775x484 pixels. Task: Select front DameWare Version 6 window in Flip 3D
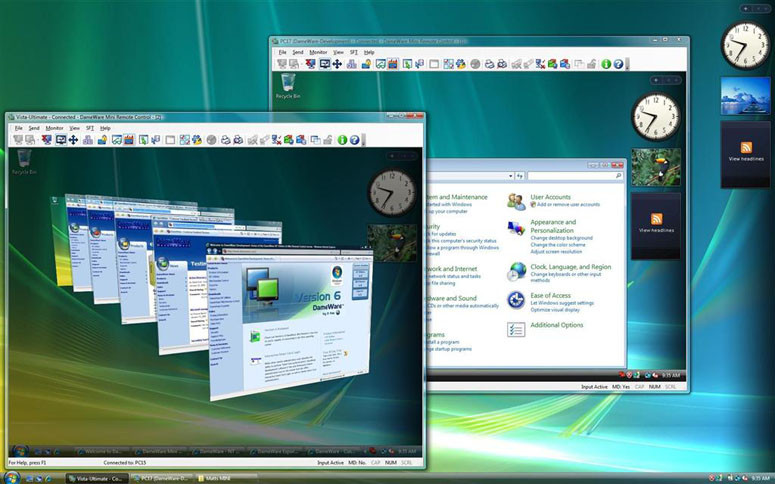(x=292, y=321)
